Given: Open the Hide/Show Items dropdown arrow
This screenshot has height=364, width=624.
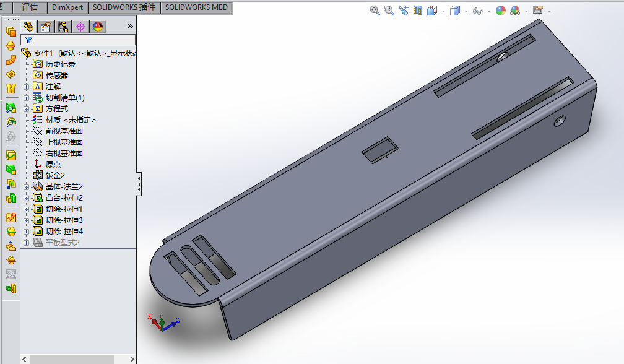Looking at the screenshot, I should [x=489, y=12].
